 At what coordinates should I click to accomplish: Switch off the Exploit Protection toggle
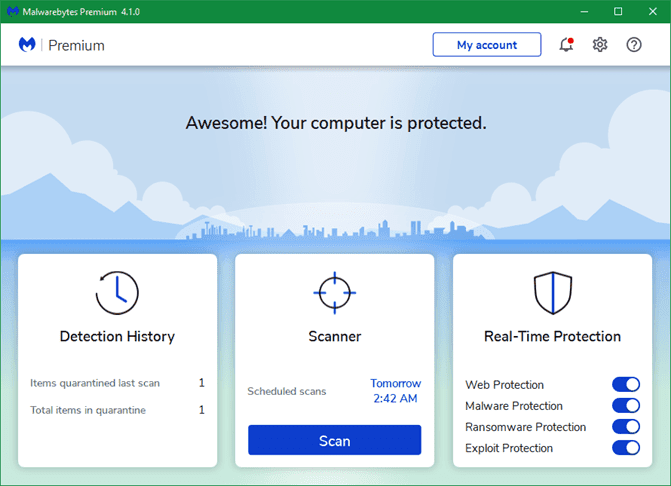626,448
